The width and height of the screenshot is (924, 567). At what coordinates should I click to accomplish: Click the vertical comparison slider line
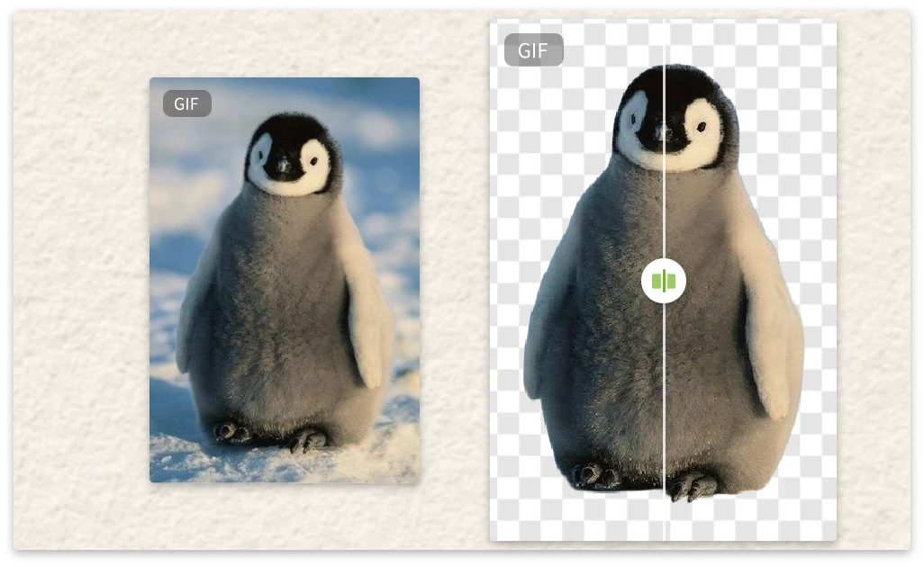[664, 162]
